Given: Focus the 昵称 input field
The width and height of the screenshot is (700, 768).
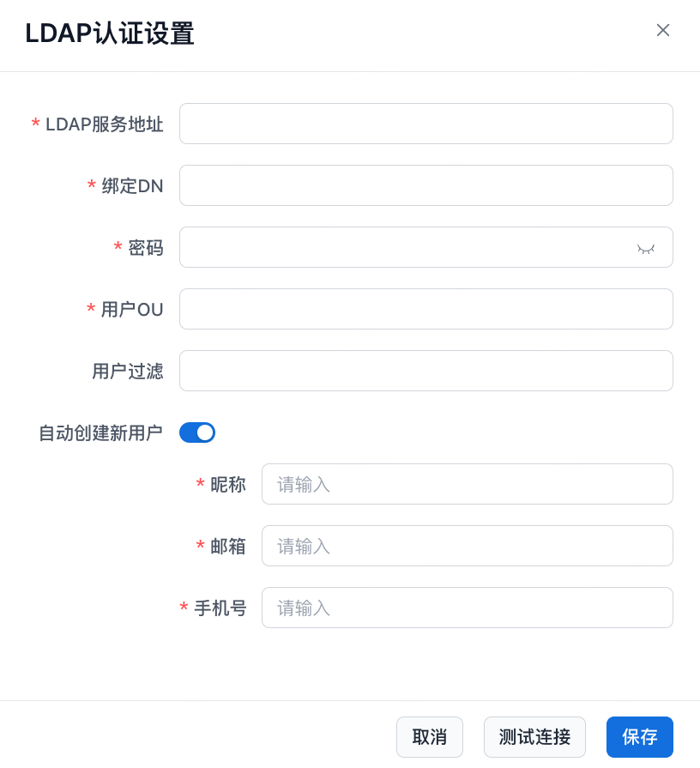Looking at the screenshot, I should pyautogui.click(x=467, y=484).
